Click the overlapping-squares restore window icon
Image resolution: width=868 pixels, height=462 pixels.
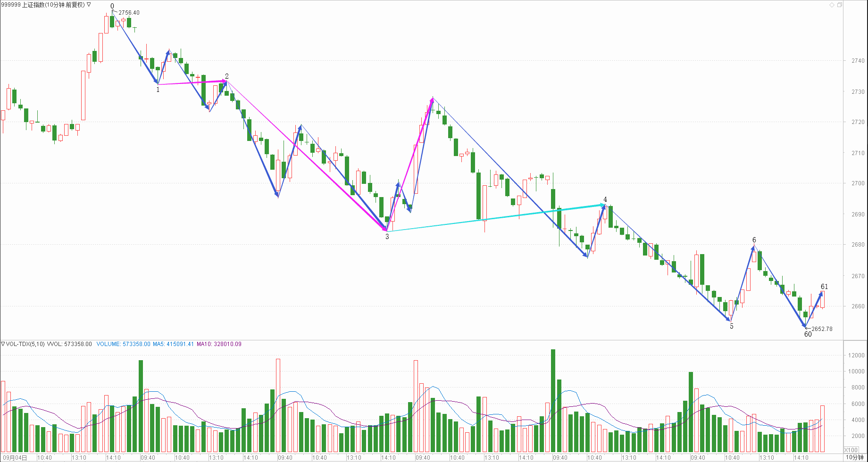pyautogui.click(x=839, y=5)
